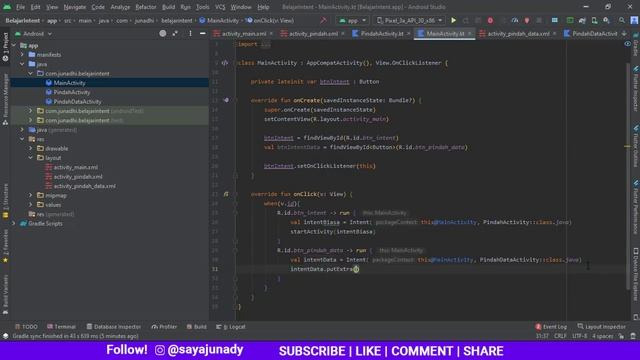The image size is (640, 360).
Task: Collapse all with the project panel icon
Action: pyautogui.click(x=175, y=33)
